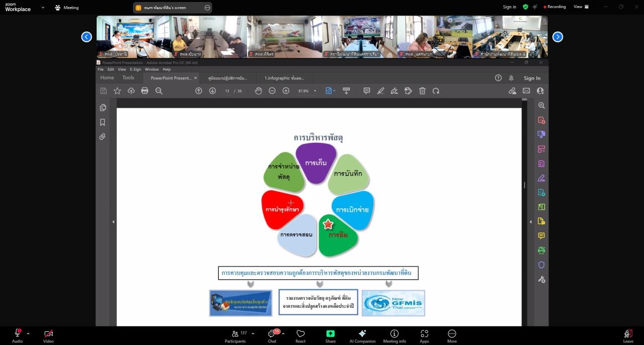Click the Sign in link
Image resolution: width=644 pixels, height=345 pixels.
coord(509,7)
